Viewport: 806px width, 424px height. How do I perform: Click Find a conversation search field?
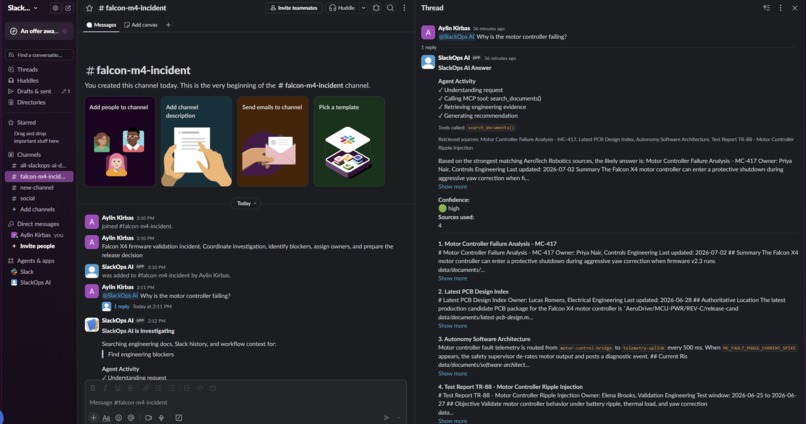point(39,55)
